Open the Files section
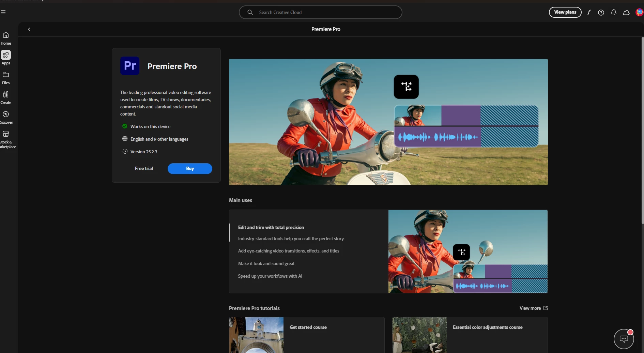The width and height of the screenshot is (644, 353). 6,78
